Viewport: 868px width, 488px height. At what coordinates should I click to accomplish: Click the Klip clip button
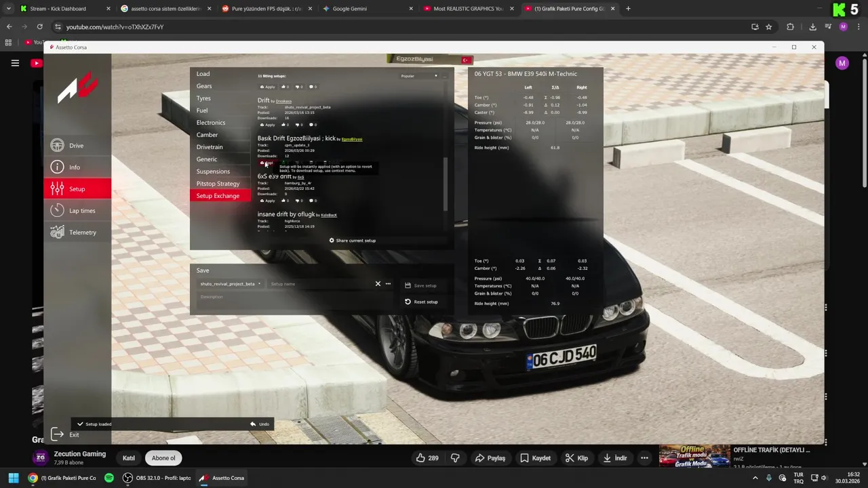point(576,458)
